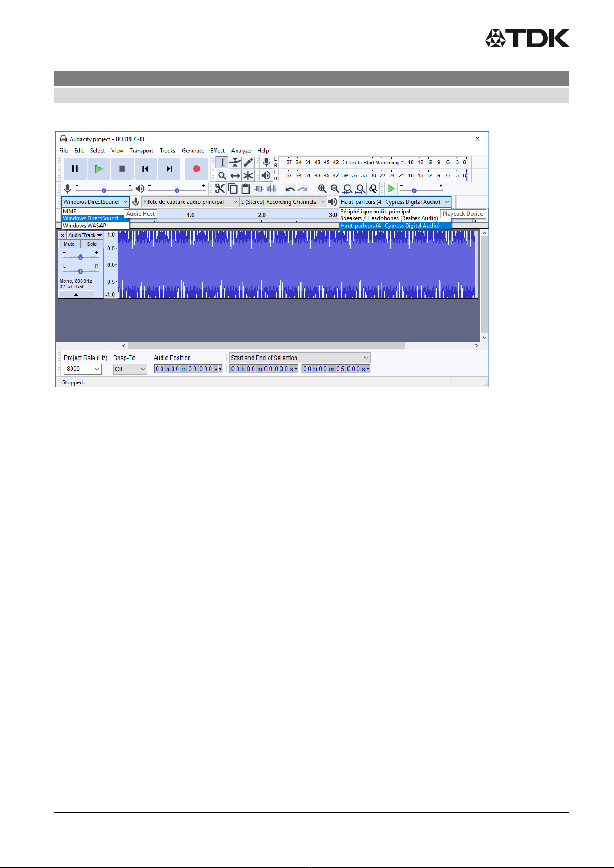This screenshot has height=868, width=614.
Task: Close the Audio Track with X
Action: pyautogui.click(x=63, y=235)
